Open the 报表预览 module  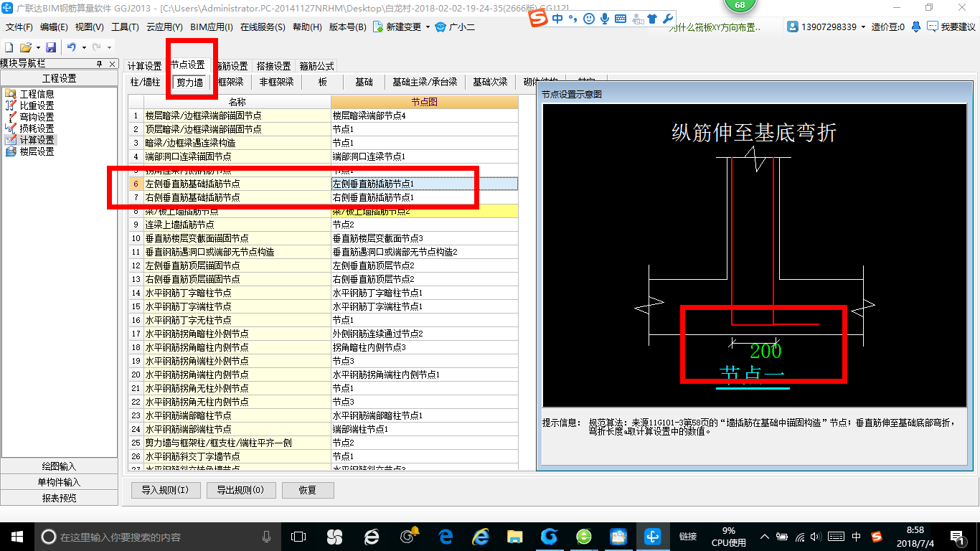point(59,498)
